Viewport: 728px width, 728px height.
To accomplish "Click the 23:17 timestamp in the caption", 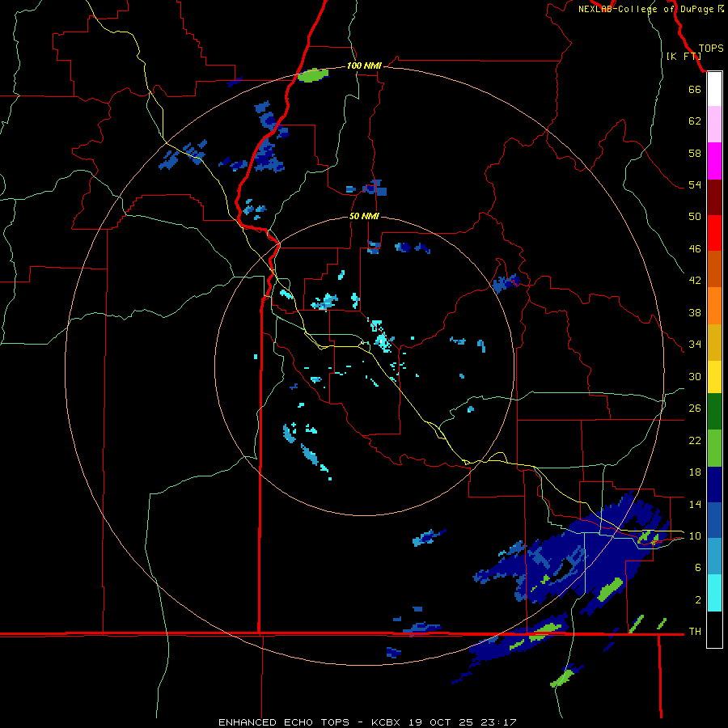I will click(x=499, y=722).
